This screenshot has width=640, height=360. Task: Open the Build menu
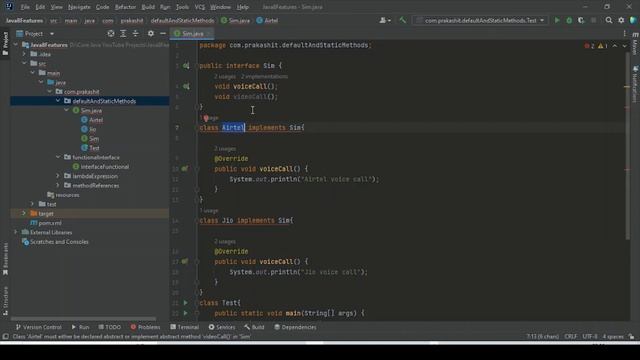[x=148, y=7]
